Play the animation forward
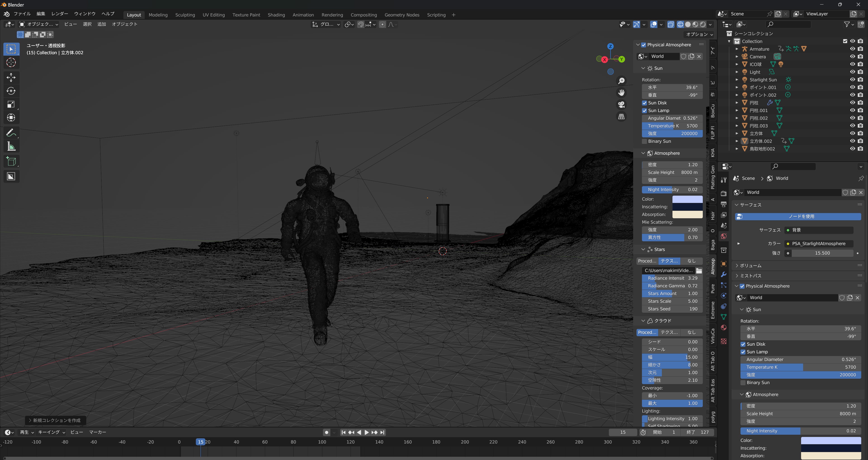 [x=367, y=432]
